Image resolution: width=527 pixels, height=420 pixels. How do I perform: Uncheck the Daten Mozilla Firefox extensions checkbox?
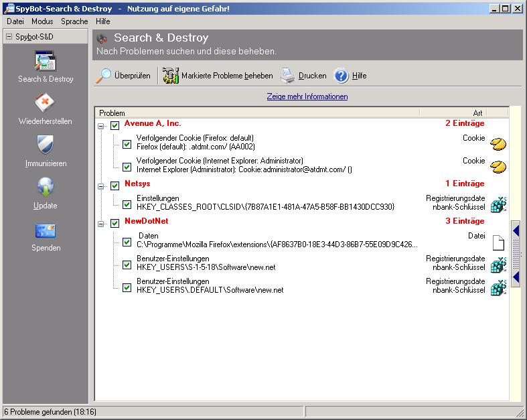127,242
